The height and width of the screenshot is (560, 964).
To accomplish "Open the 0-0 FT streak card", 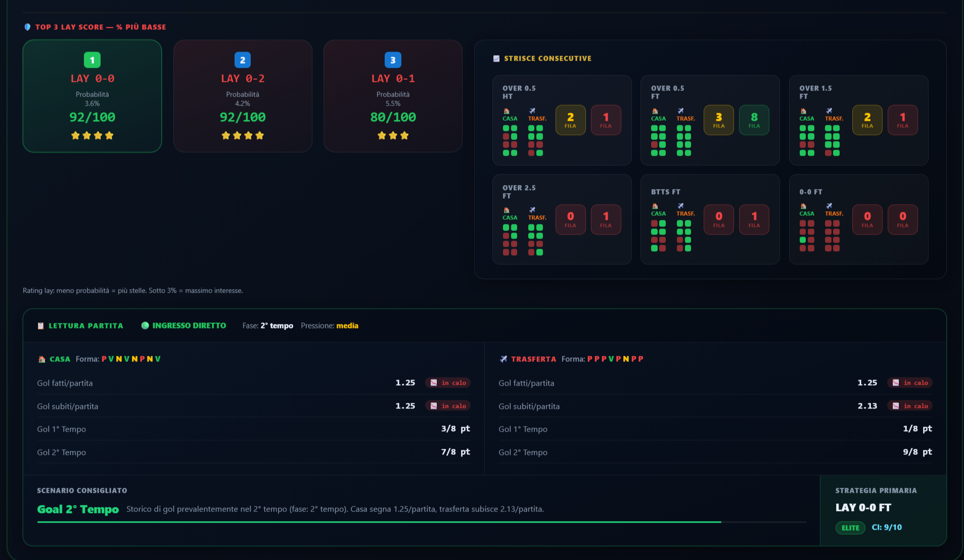I will pos(859,219).
